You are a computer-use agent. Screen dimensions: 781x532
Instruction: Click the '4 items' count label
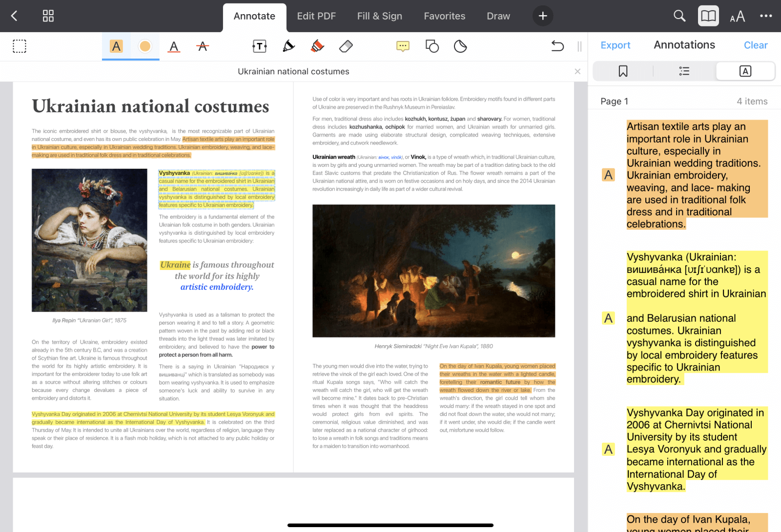tap(752, 102)
